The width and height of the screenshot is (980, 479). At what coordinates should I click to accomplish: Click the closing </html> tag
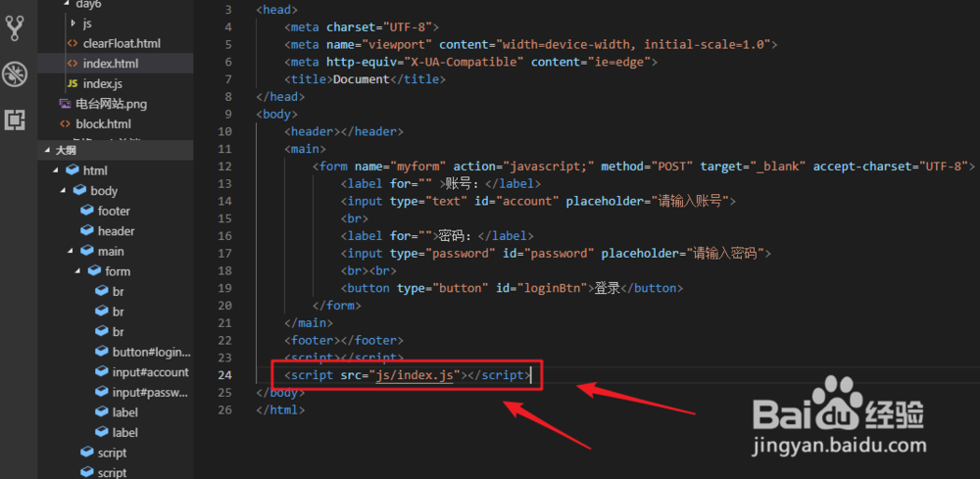[x=280, y=410]
